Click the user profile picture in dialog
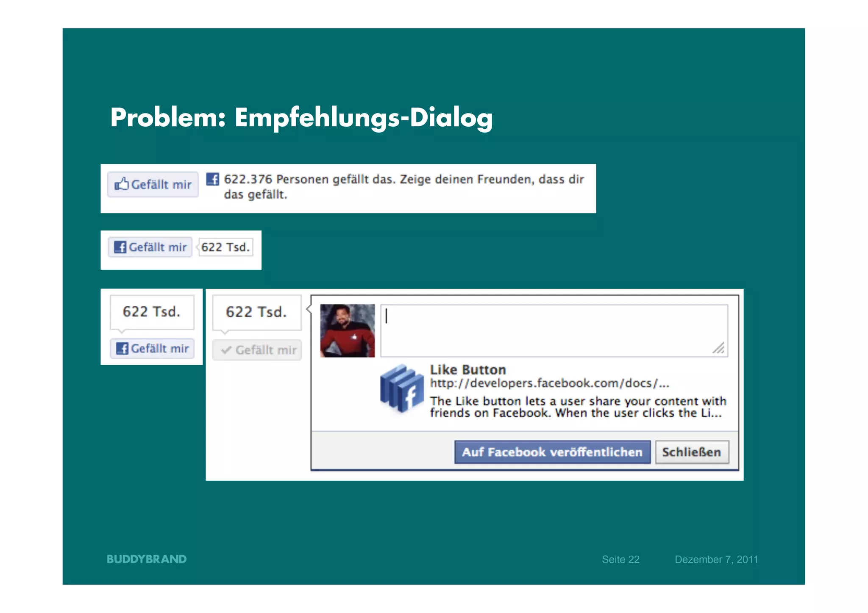This screenshot has height=613, width=868. click(x=348, y=330)
